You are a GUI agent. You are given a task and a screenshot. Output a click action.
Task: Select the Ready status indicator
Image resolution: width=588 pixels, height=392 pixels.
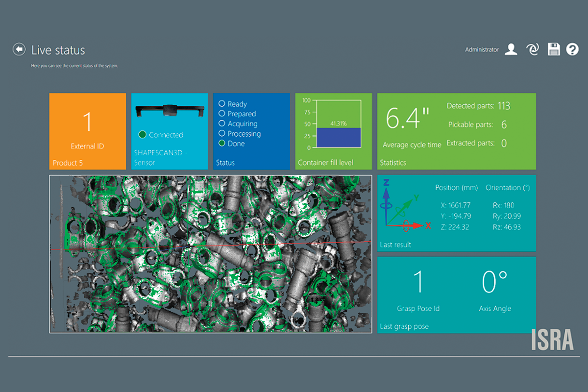pos(222,104)
